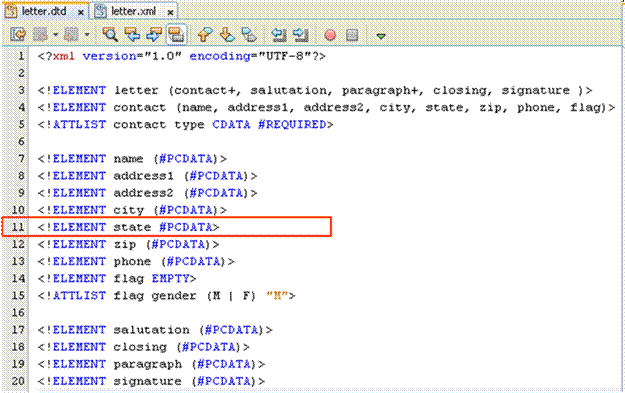Jump to Previous Bookmark icon
This screenshot has height=393, width=625.
click(205, 35)
